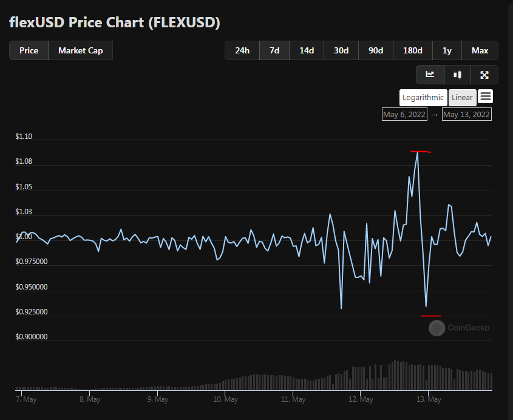
Task: Switch to line chart view icon
Action: click(430, 75)
